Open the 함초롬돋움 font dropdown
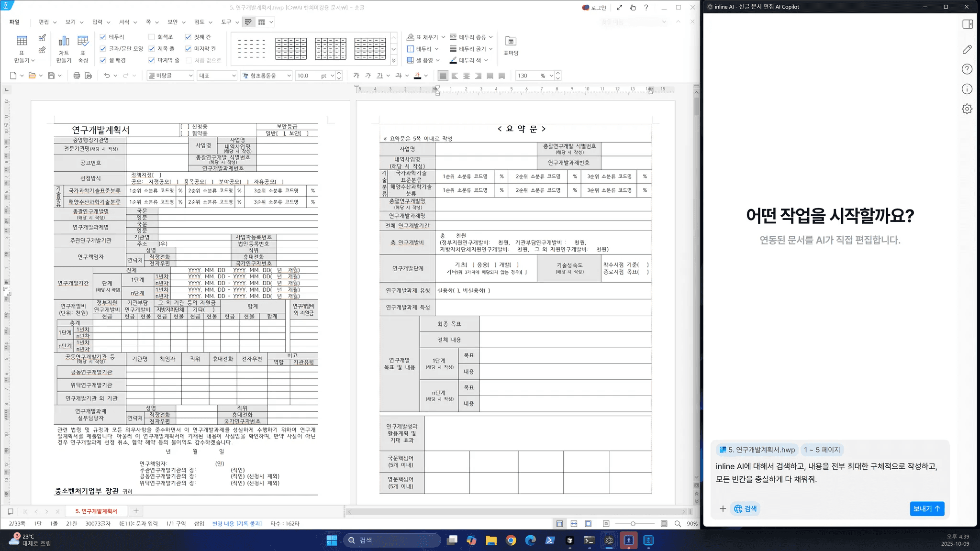980x551 pixels. pos(266,76)
